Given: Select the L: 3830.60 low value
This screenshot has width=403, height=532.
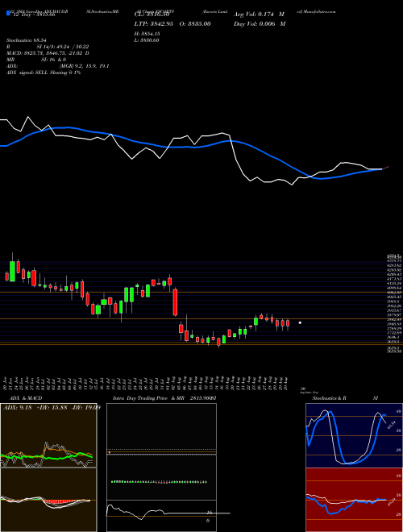Looking at the screenshot, I should click(x=147, y=40).
